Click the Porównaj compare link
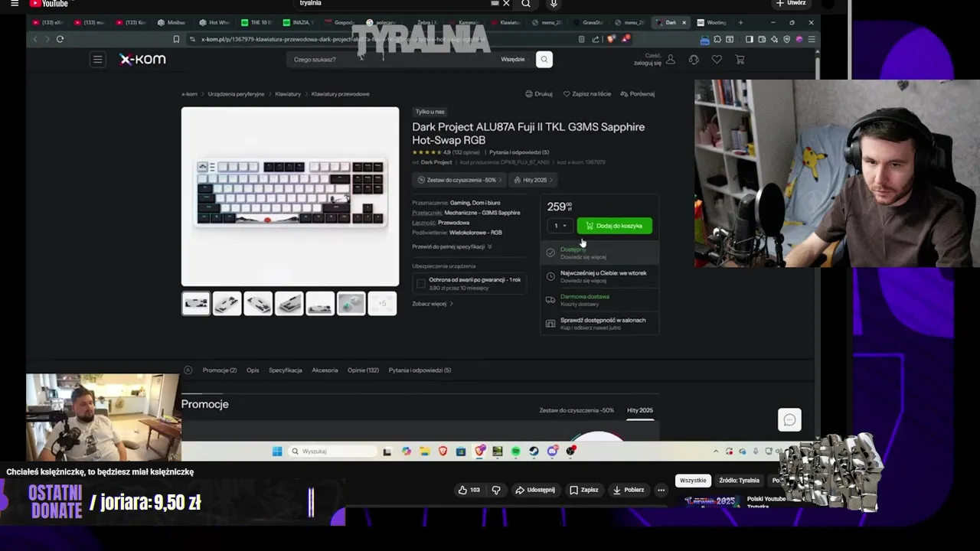The width and height of the screenshot is (980, 551). [637, 93]
